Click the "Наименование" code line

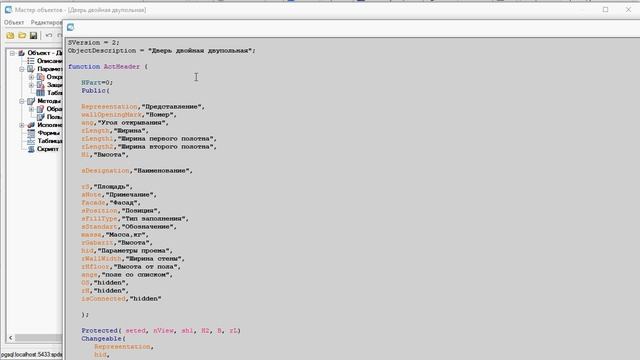tap(137, 171)
